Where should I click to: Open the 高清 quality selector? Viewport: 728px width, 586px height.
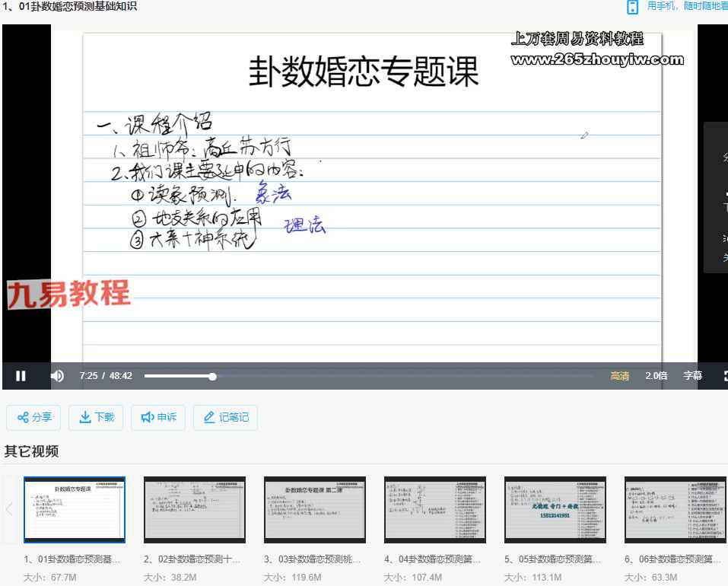pos(619,376)
